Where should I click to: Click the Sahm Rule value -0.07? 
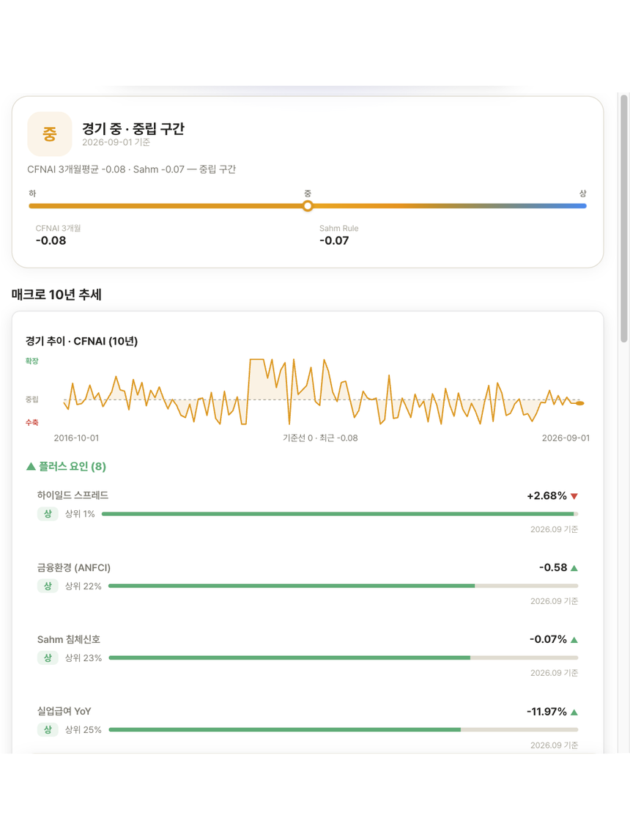click(334, 240)
